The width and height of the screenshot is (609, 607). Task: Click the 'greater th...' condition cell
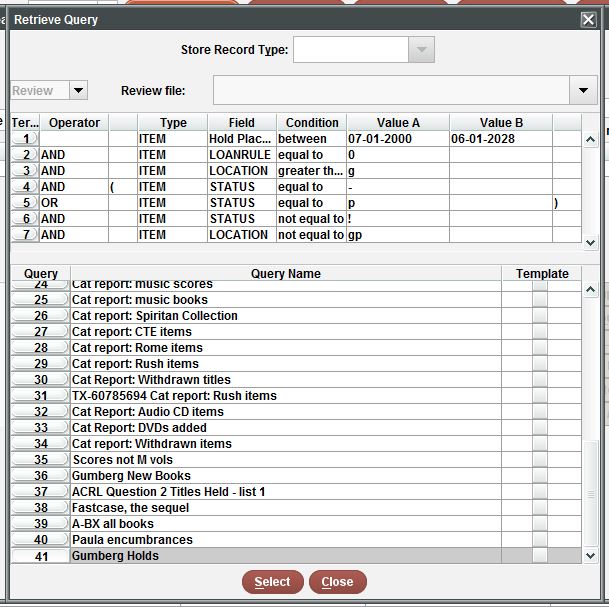311,170
